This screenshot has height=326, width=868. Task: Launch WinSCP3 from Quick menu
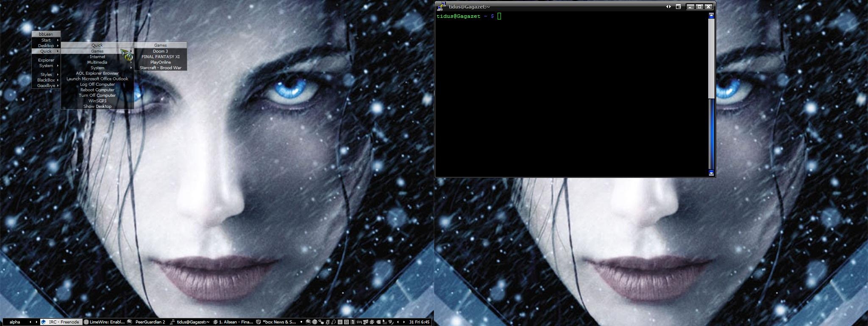click(x=97, y=101)
